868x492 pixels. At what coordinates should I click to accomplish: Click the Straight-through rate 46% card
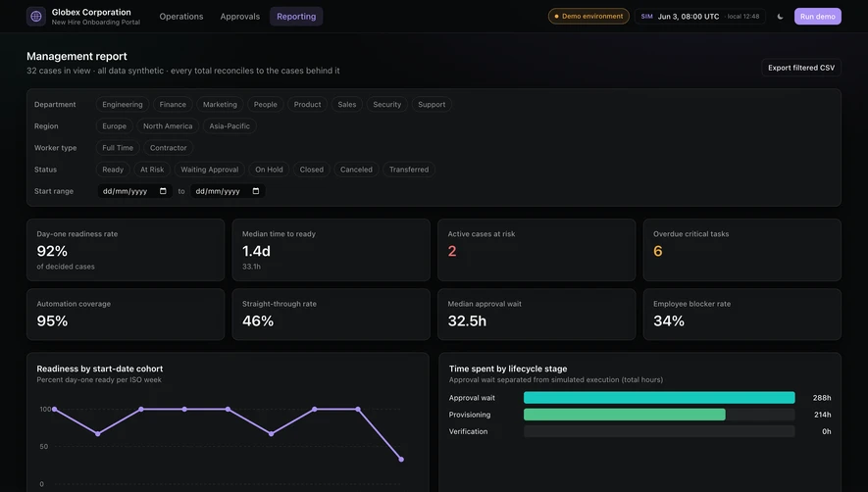332,315
